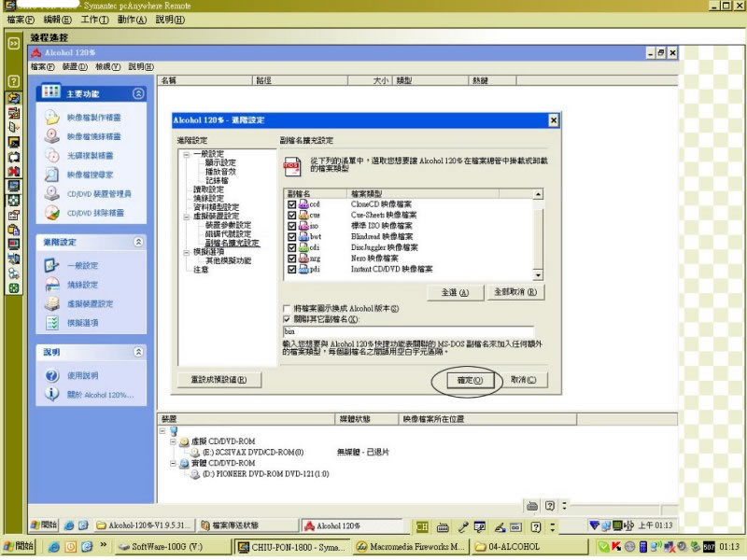Collapse the 虛擬裝置設定 node in the dialog tree
The width and height of the screenshot is (747, 560).
pos(187,217)
